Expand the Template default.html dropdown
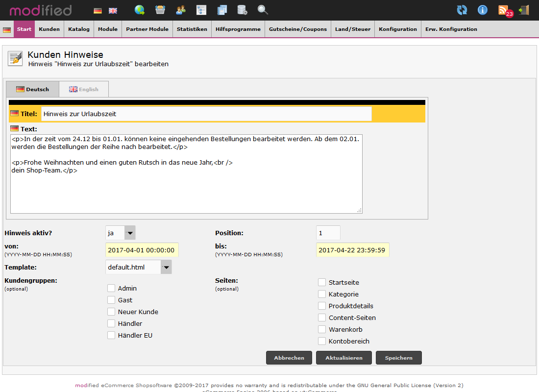Viewport: 539px width, 392px height. pos(139,267)
